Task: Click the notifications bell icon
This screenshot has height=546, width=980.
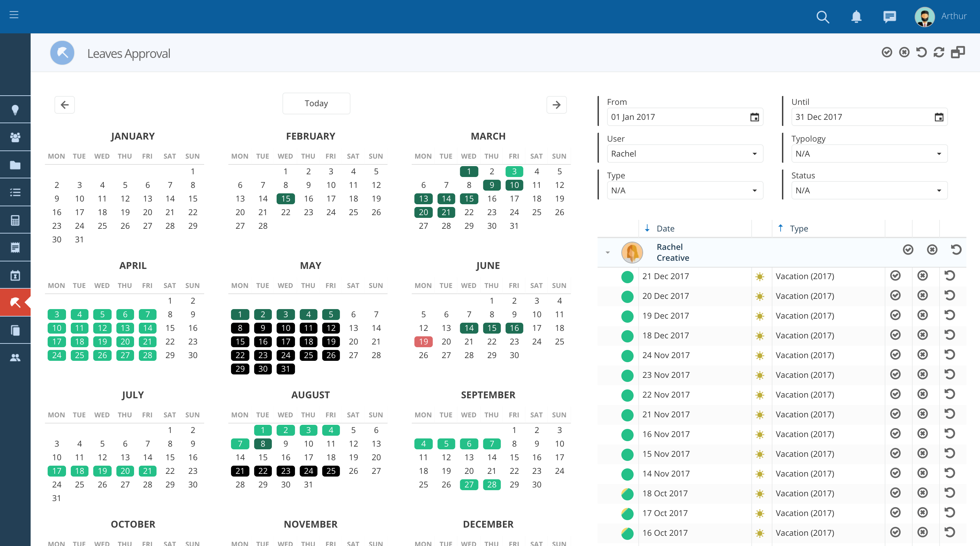Action: (856, 17)
